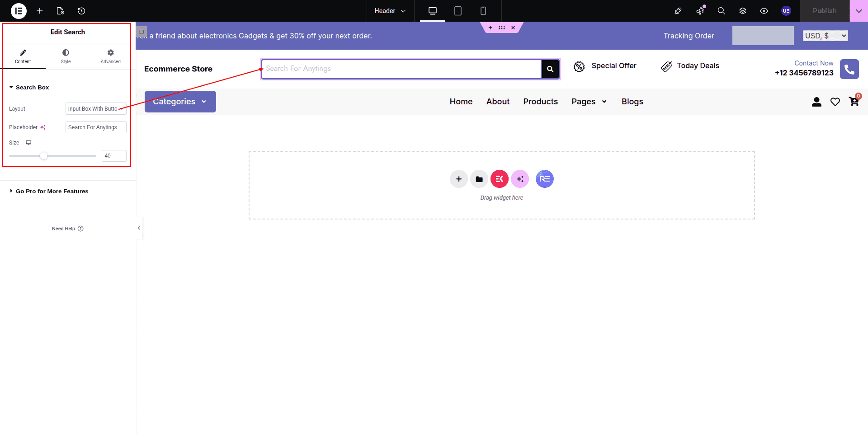Open the USD currency selector
This screenshot has height=434, width=868.
[825, 36]
